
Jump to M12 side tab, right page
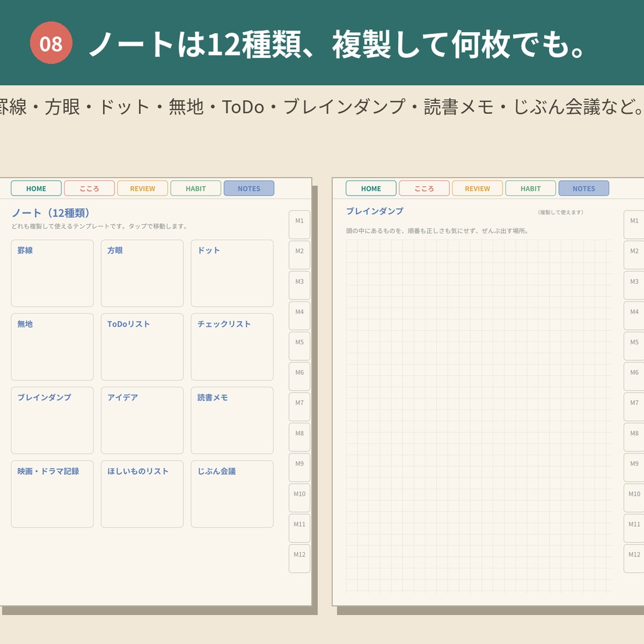[634, 558]
